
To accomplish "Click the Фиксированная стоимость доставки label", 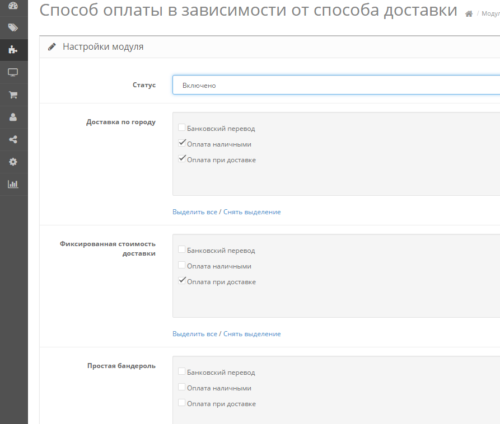I will tap(108, 249).
